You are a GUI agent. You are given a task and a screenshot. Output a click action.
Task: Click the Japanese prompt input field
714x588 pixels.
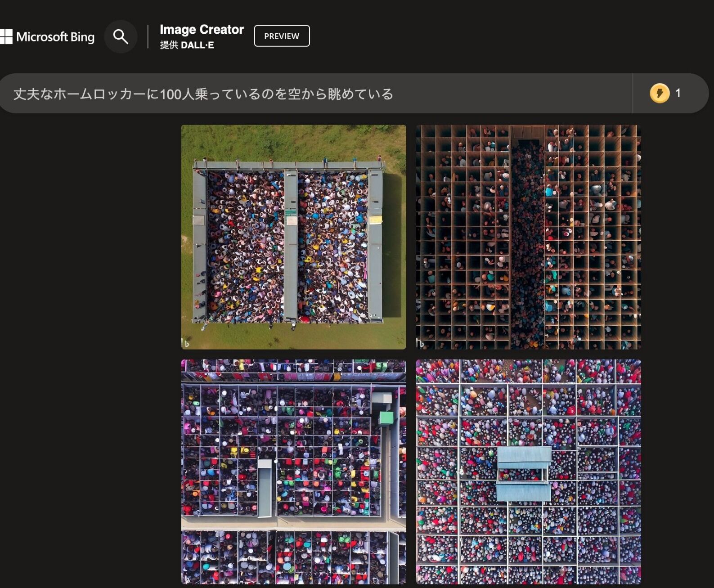[x=316, y=94]
